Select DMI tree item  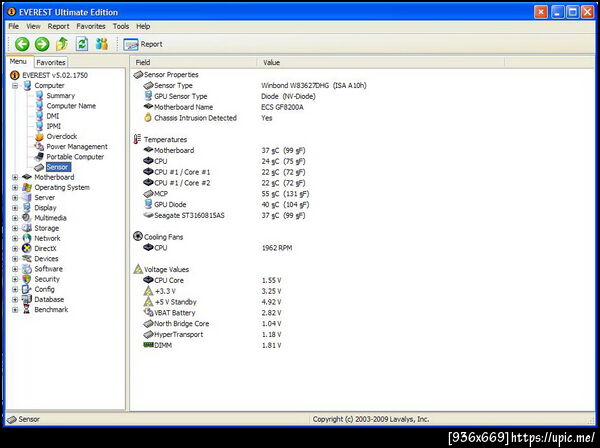coord(53,116)
